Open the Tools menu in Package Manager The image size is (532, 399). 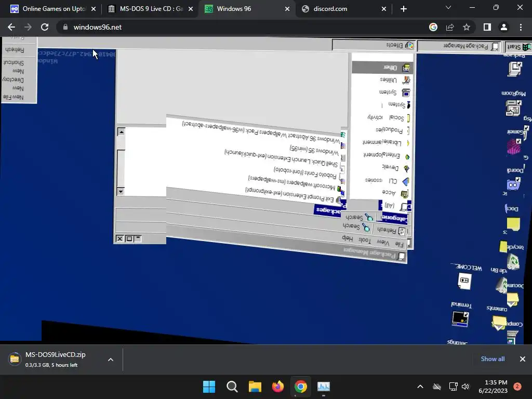(364, 240)
